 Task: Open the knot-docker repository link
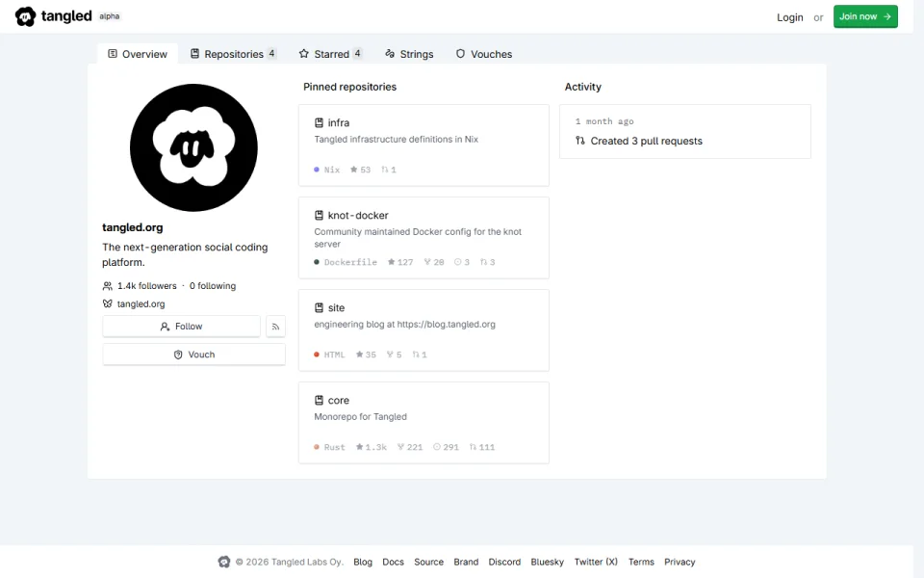coord(358,215)
